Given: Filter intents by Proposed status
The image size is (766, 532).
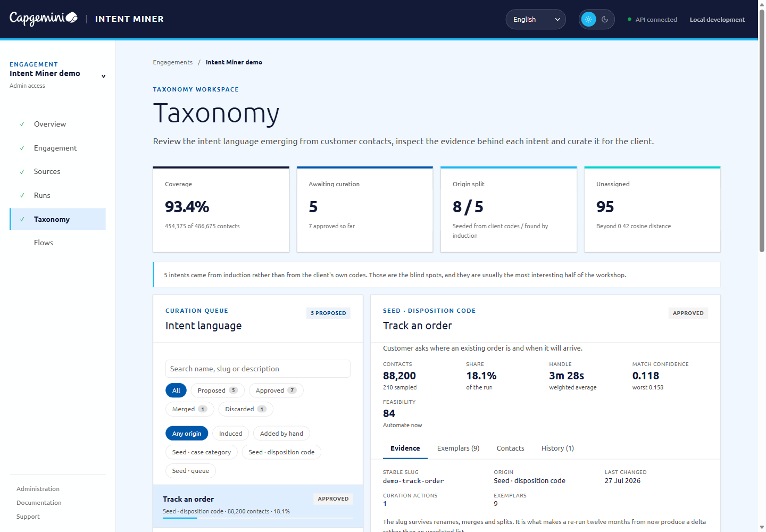Looking at the screenshot, I should coord(218,390).
